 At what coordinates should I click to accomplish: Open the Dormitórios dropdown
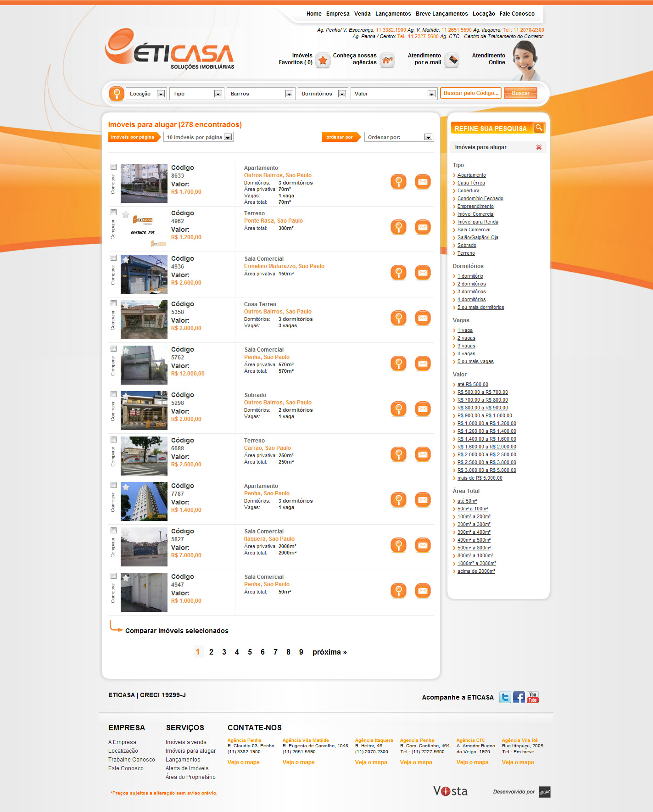[323, 94]
